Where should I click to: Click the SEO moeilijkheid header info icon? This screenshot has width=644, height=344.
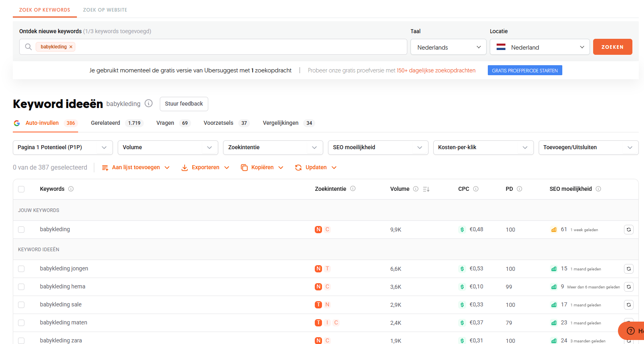click(x=598, y=189)
